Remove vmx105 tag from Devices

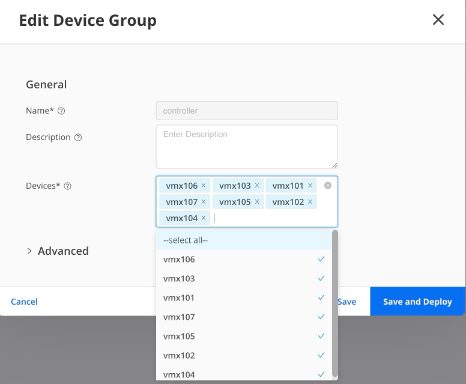pyautogui.click(x=257, y=202)
